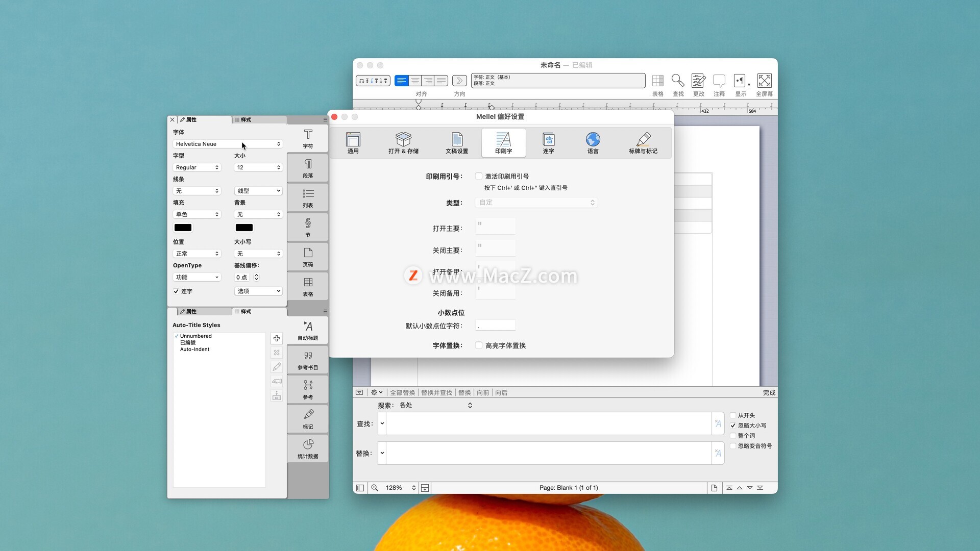Click the 向后 button
This screenshot has width=980, height=551.
click(x=501, y=392)
